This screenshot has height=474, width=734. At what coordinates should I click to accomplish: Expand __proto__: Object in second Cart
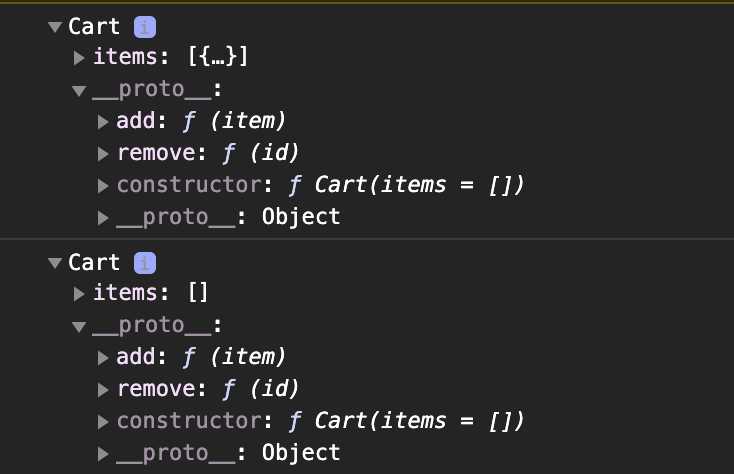pyautogui.click(x=103, y=453)
